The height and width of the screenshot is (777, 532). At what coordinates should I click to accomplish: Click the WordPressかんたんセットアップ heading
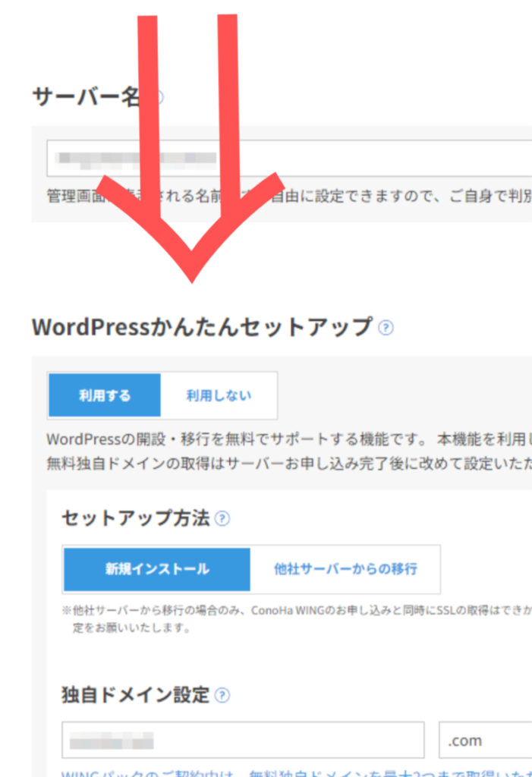[x=202, y=327]
